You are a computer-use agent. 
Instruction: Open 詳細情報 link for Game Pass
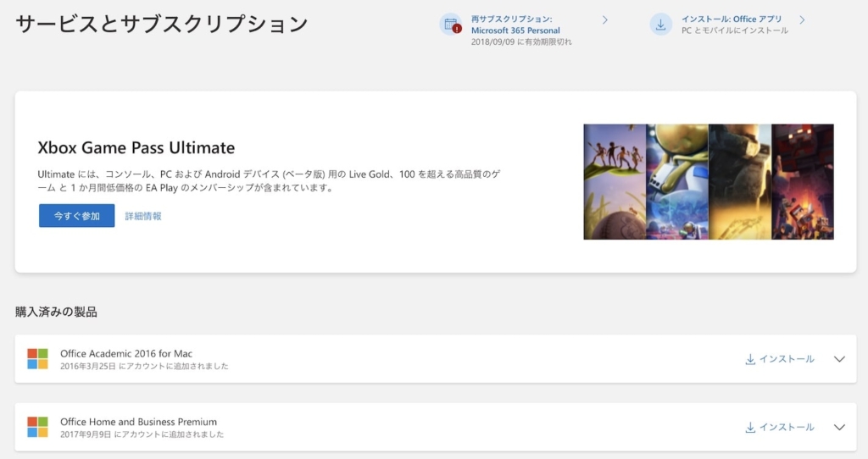pos(143,216)
